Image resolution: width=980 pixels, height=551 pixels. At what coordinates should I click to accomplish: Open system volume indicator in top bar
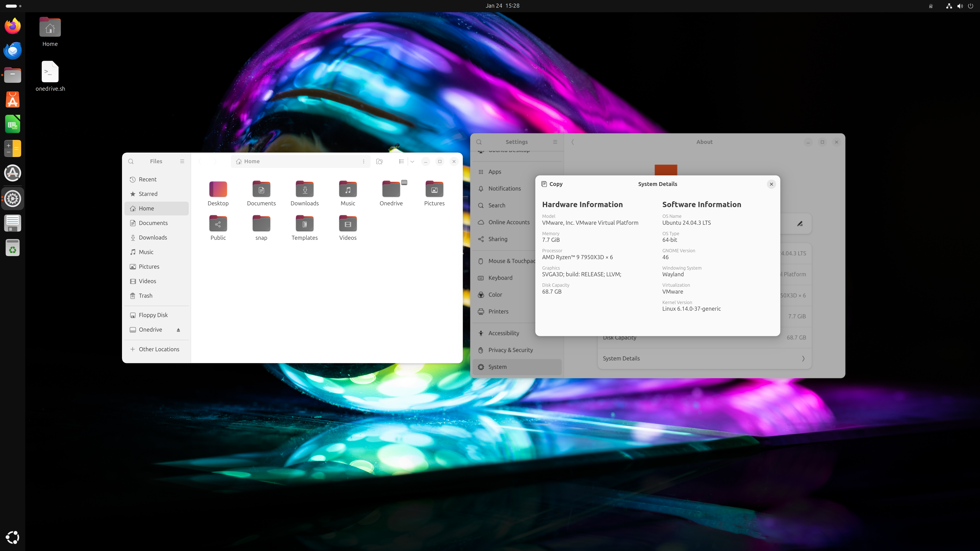(960, 6)
